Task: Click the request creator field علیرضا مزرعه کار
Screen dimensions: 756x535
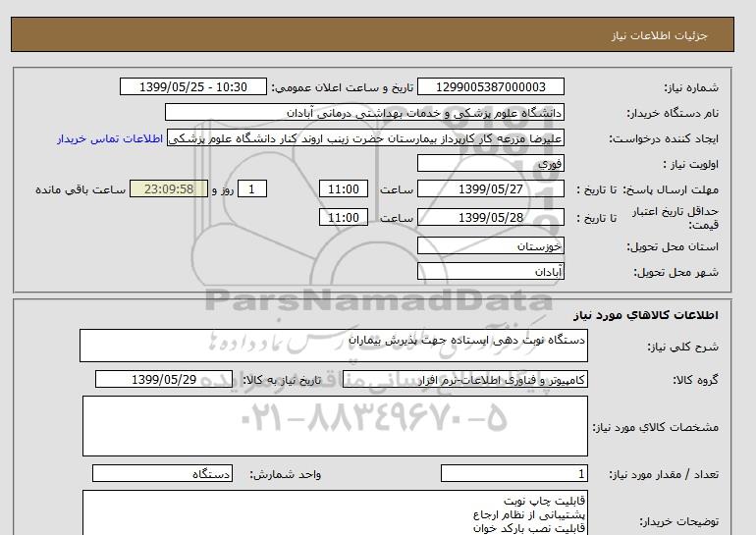Action: coord(365,138)
